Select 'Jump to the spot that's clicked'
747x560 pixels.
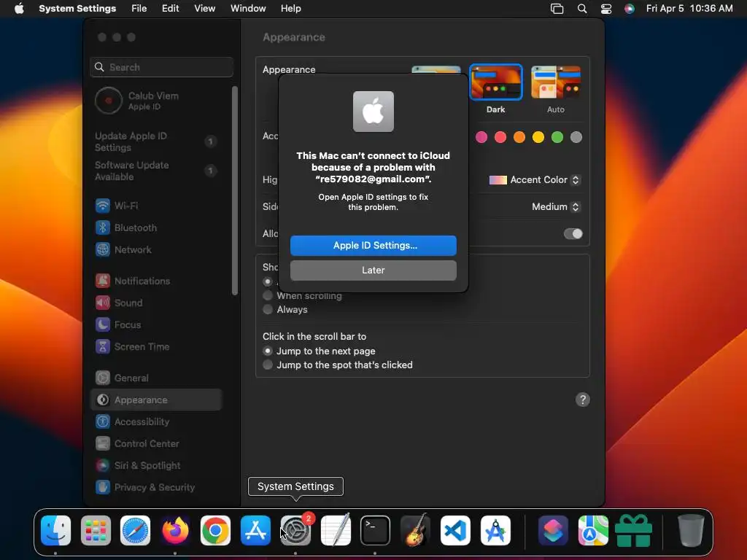pos(268,365)
